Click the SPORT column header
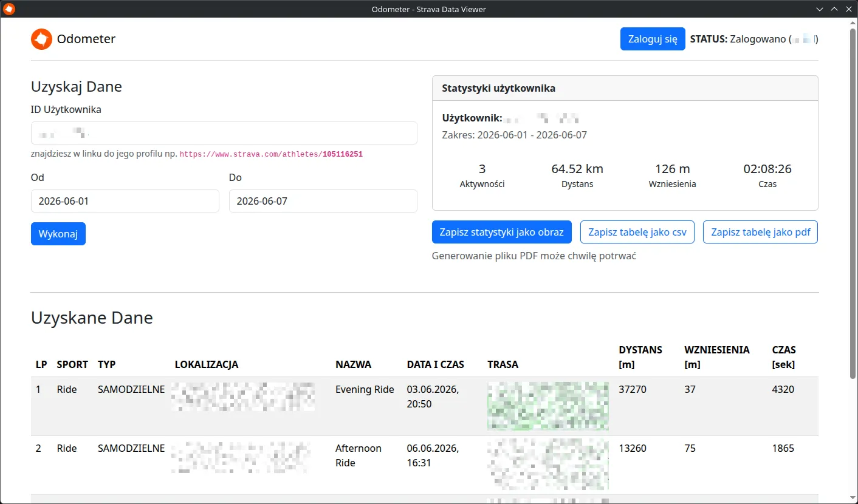 pyautogui.click(x=73, y=365)
